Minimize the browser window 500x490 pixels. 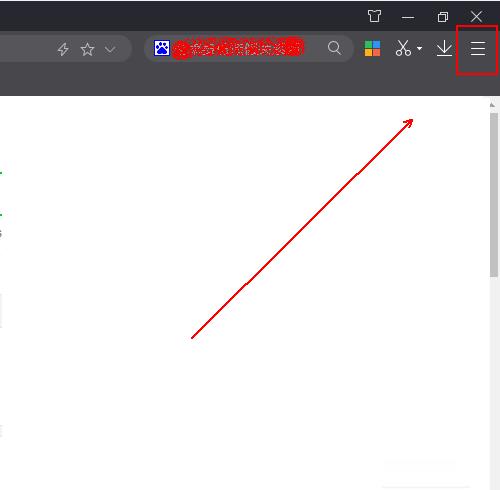[x=408, y=17]
